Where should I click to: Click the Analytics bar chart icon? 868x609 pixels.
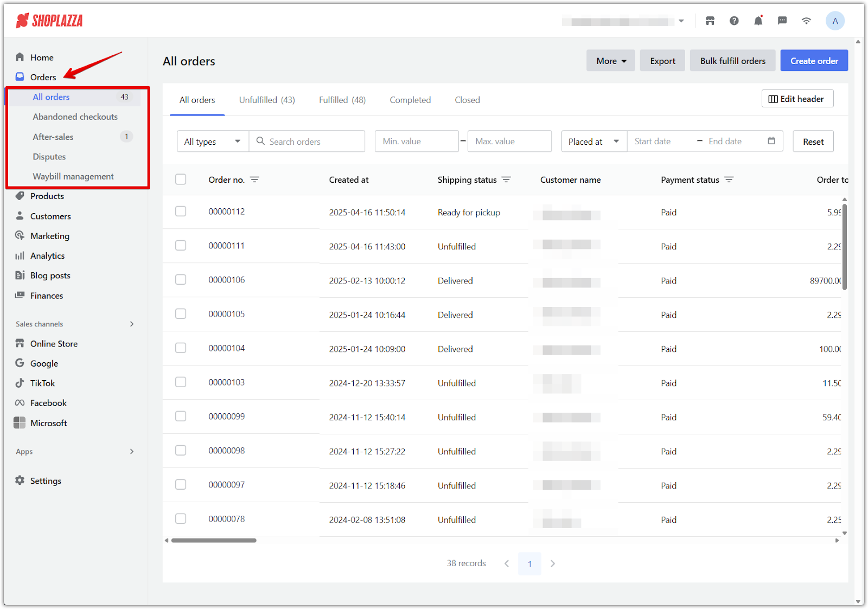tap(20, 255)
